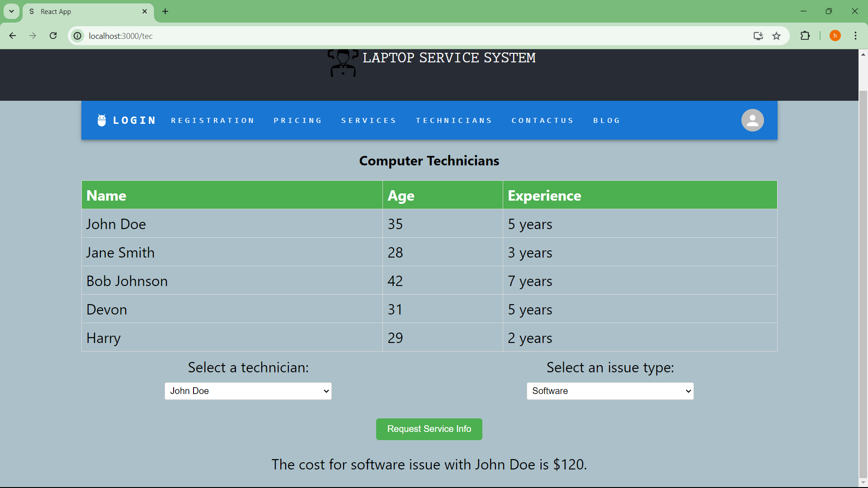Open the Chrome three-dot menu
Viewport: 868px width, 488px height.
855,36
